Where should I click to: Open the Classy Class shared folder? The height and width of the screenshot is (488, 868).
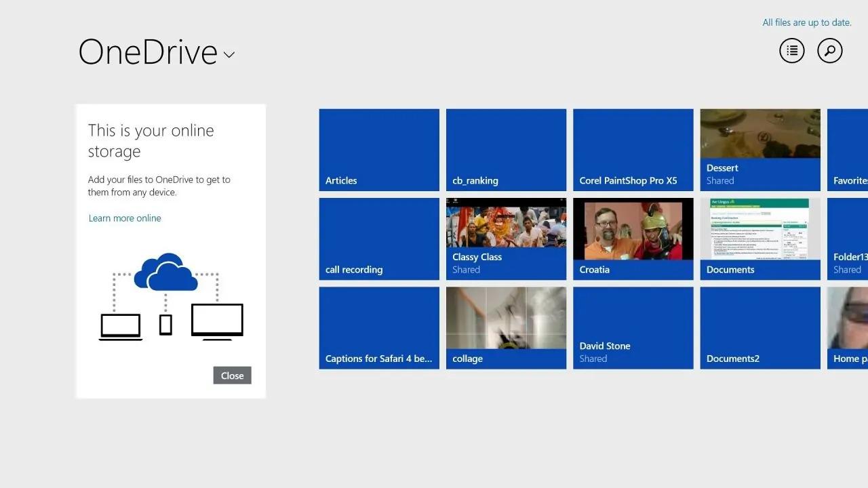506,239
